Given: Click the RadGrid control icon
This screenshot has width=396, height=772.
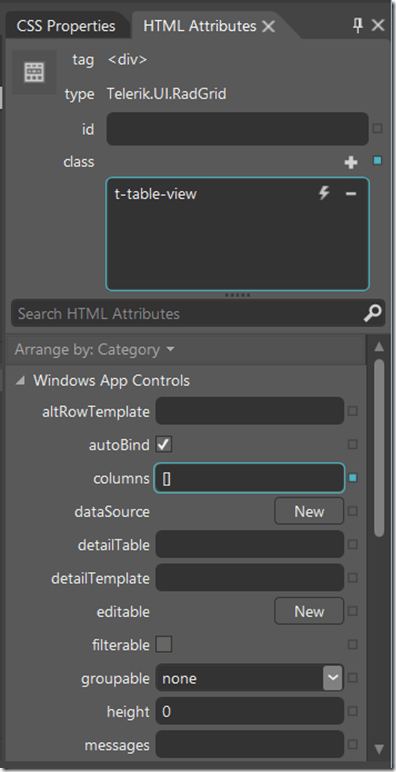Looking at the screenshot, I should pyautogui.click(x=34, y=72).
